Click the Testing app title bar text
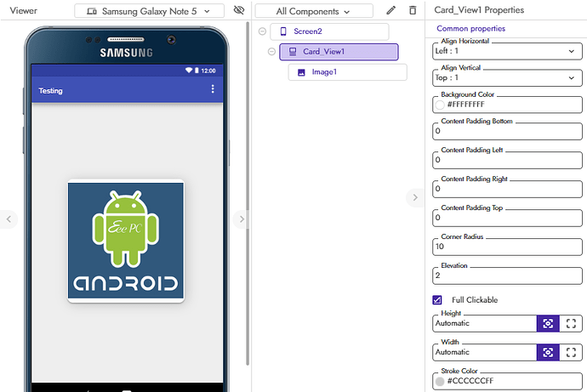 pyautogui.click(x=50, y=91)
